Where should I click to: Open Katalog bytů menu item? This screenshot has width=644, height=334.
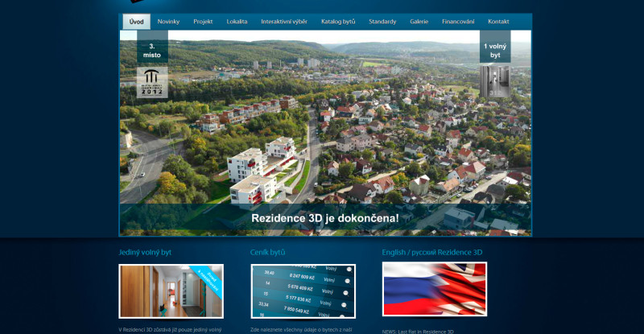tap(338, 22)
